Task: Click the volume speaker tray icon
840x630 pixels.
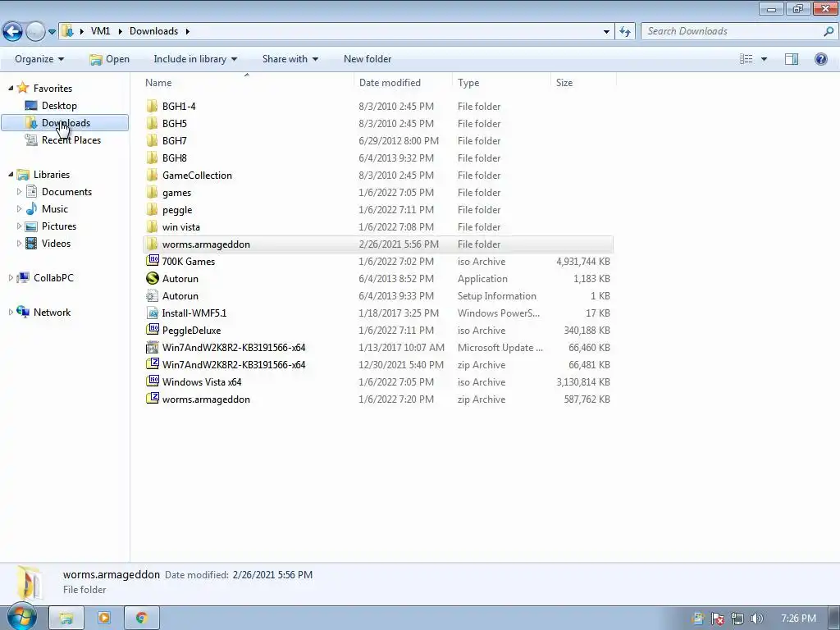Action: (756, 619)
